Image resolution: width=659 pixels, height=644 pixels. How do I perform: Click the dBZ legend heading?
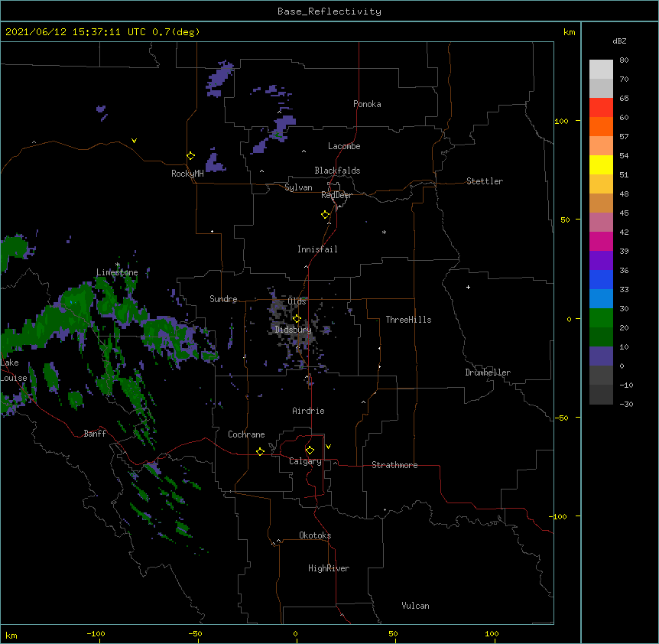619,41
